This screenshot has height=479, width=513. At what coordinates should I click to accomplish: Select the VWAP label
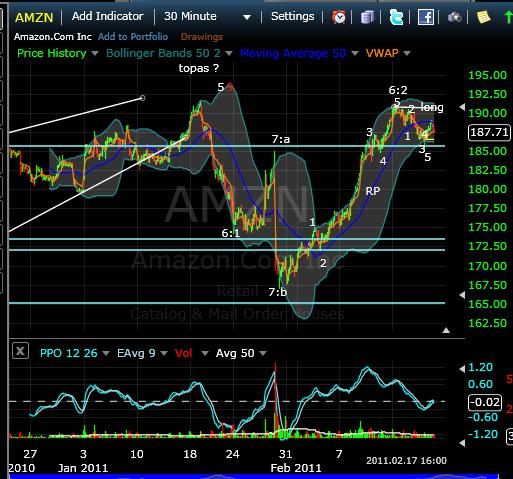pyautogui.click(x=382, y=53)
